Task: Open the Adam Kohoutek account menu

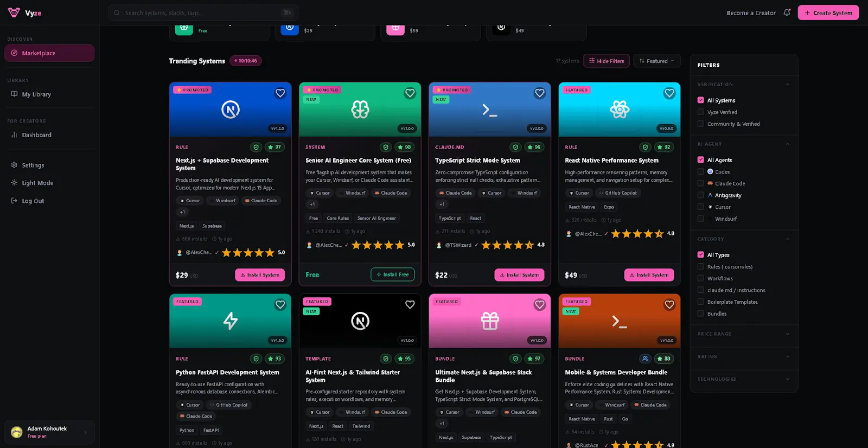Action: [x=49, y=432]
